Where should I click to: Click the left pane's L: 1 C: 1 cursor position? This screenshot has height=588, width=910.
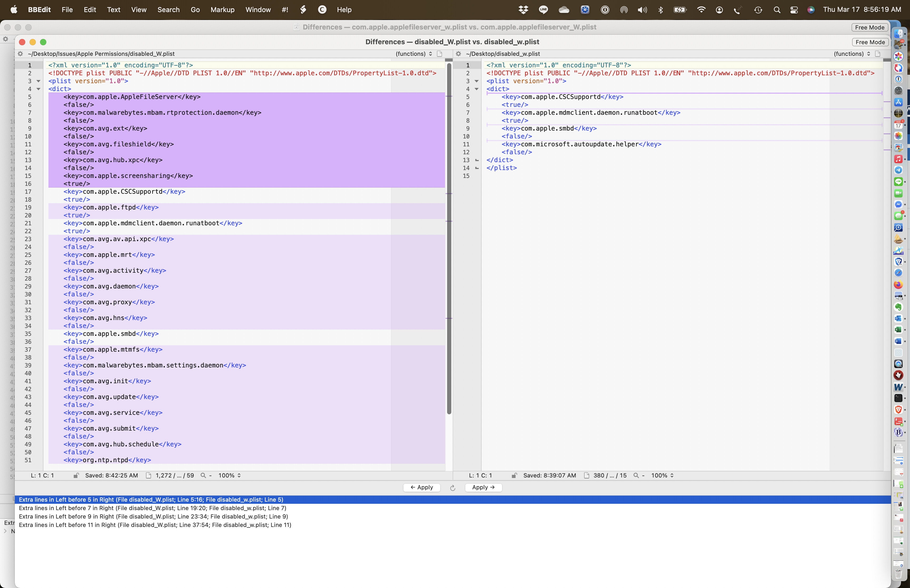tap(42, 475)
